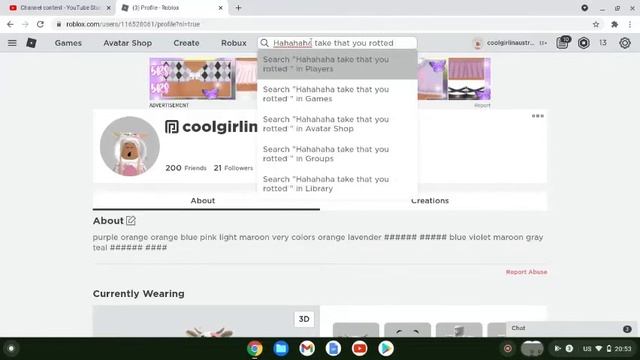Choose search suggestion in Players
The image size is (640, 360).
[337, 64]
